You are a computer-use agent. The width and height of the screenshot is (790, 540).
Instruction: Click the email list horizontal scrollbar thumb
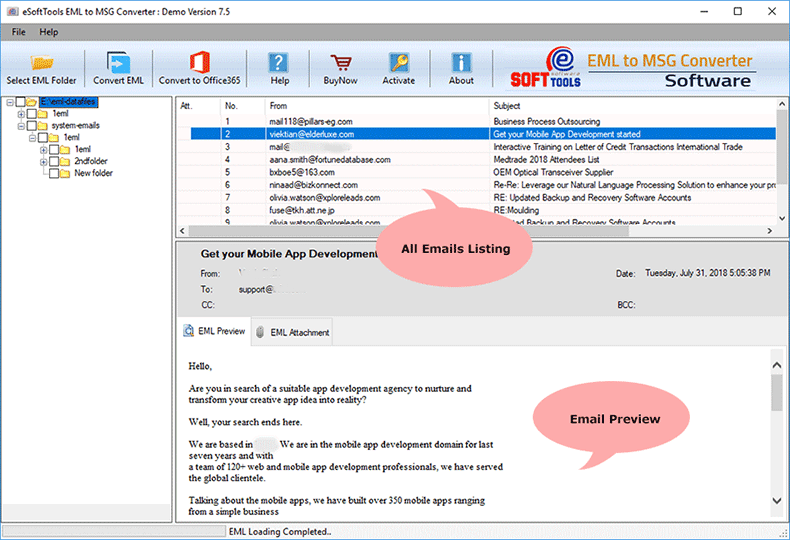click(409, 231)
